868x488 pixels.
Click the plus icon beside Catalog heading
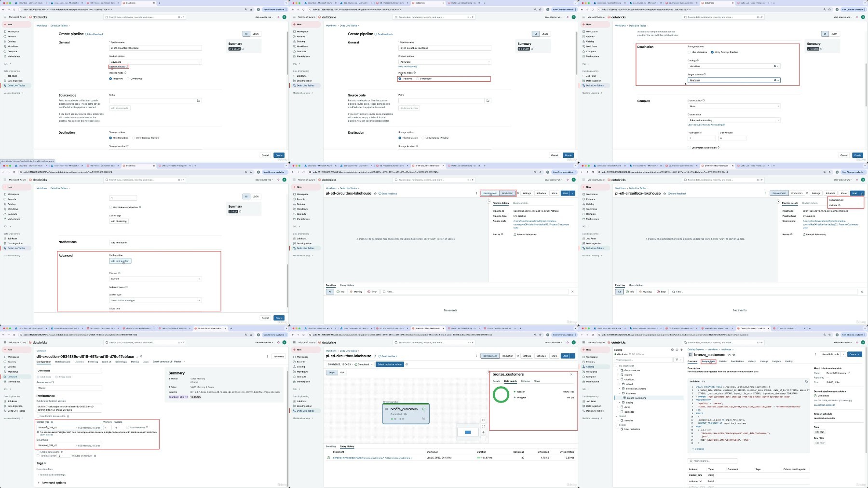[681, 349]
